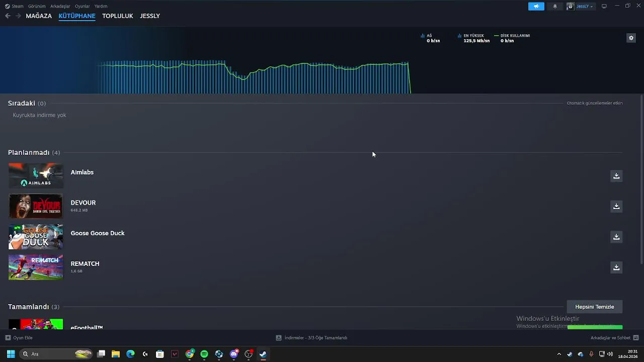
Task: Click the Oyun Ekle label
Action: pyautogui.click(x=23, y=338)
